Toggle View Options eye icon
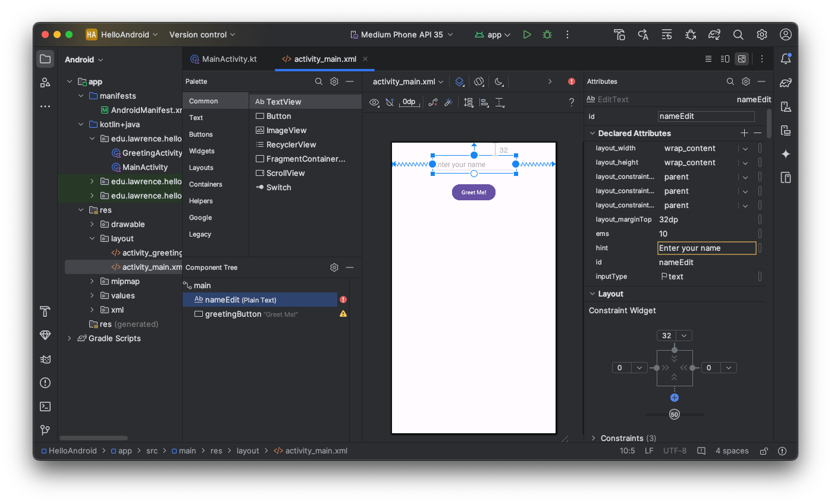 point(374,102)
